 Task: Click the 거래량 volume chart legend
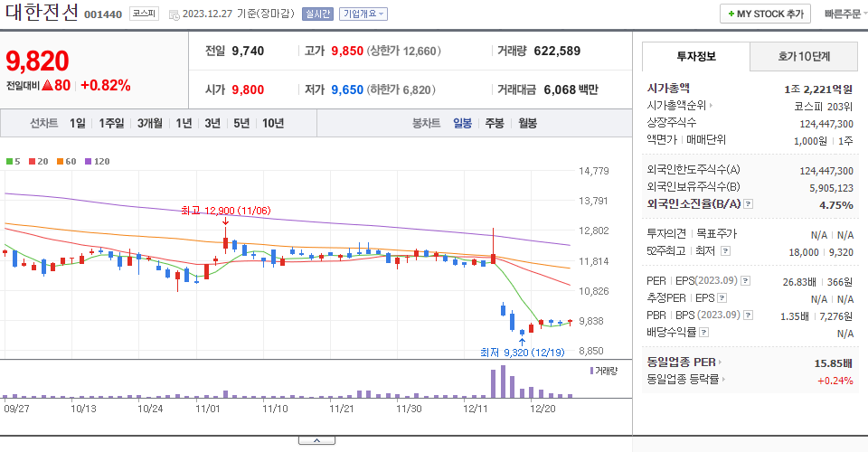click(x=603, y=371)
